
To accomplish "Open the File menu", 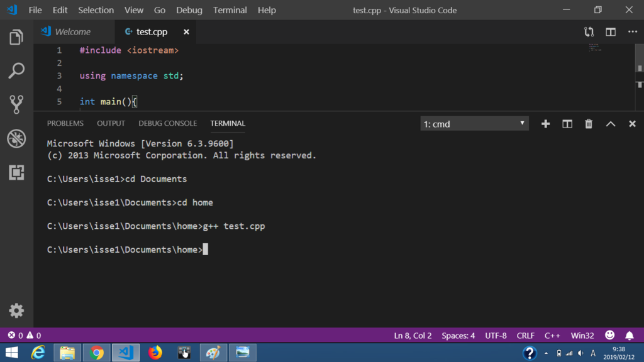I will coord(35,10).
